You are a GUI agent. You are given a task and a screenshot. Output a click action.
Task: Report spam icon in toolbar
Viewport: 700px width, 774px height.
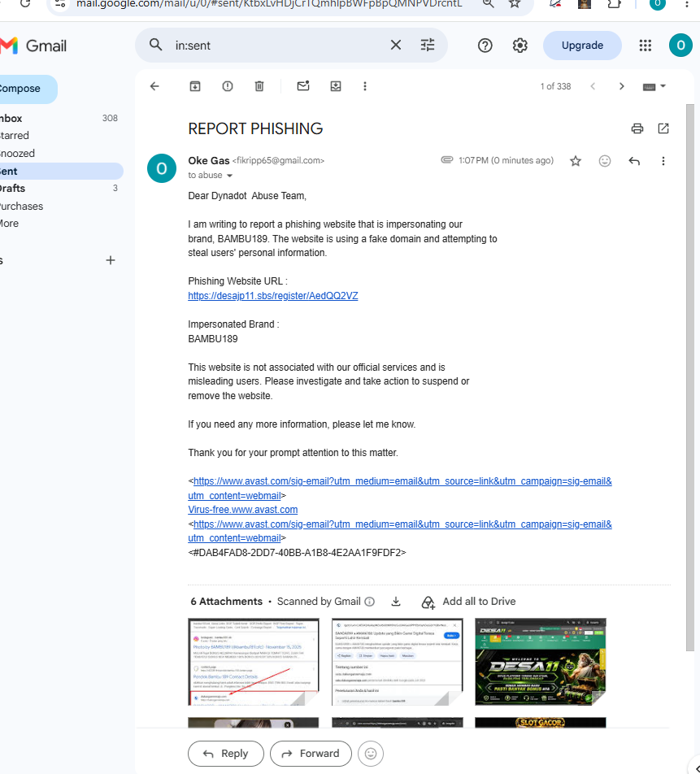click(x=228, y=86)
